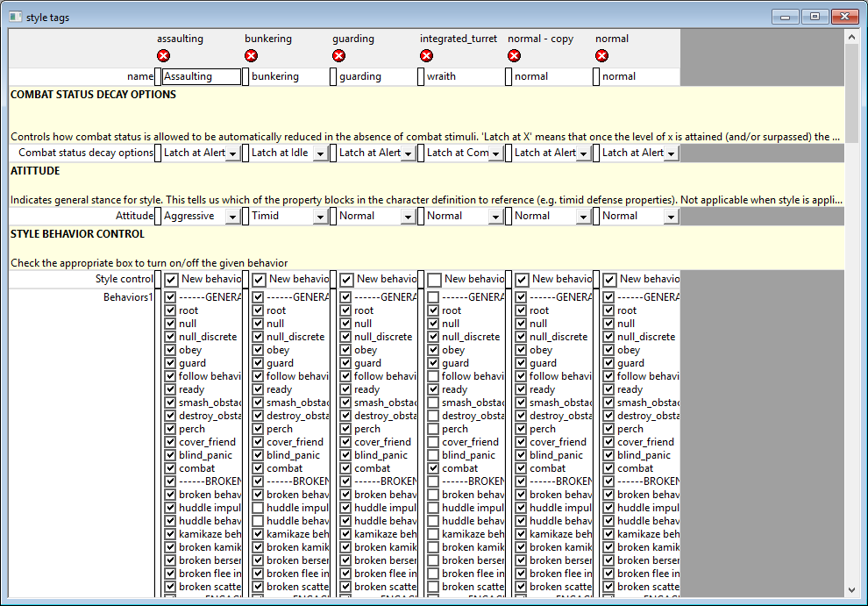Viewport: 868px width, 606px height.
Task: Check smash_obstacle in the integrated_turret column
Action: coord(433,403)
